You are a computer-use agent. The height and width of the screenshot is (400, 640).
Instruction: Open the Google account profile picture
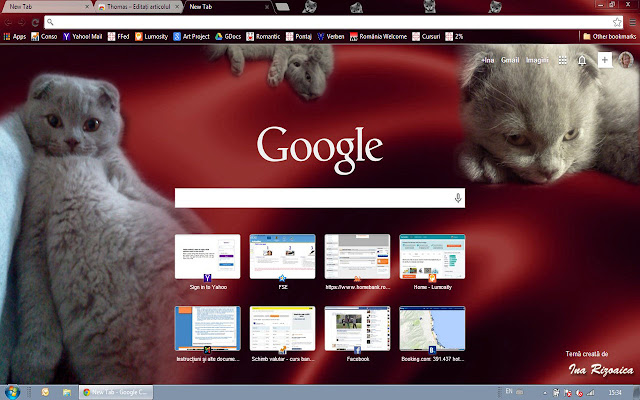[x=626, y=60]
